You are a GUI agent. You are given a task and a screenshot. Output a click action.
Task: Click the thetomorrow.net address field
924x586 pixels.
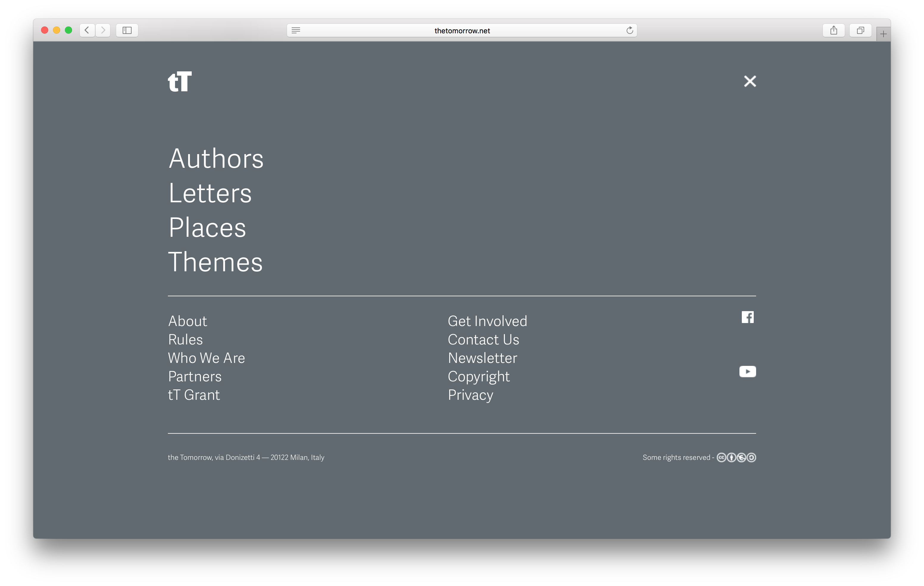tap(462, 31)
